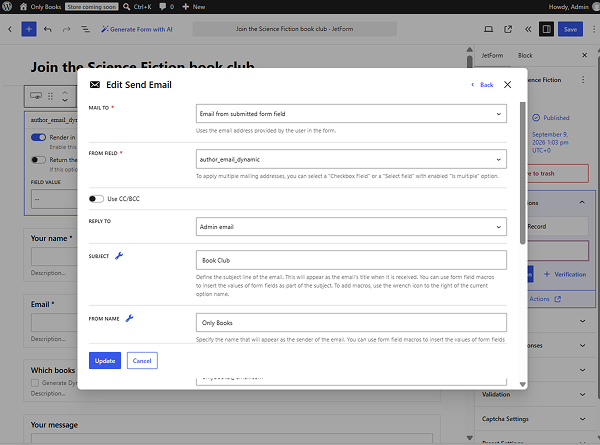Enable Use CC/BCC toggle
Viewport: 600px width, 445px height.
pos(96,199)
